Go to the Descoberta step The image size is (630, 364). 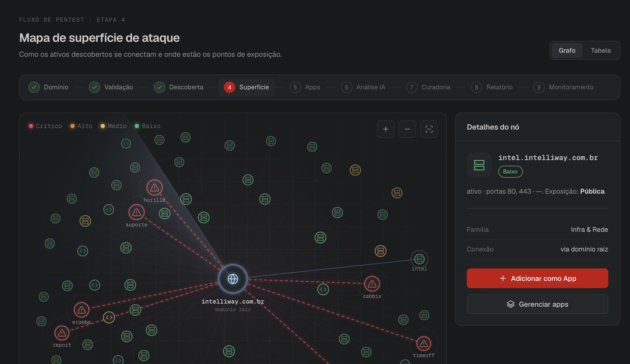click(179, 87)
